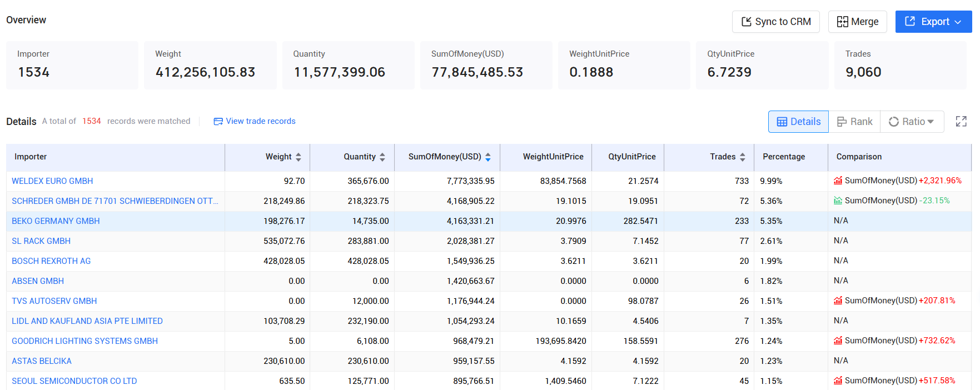Click the SumOfMoney(USD) column sort arrows
The width and height of the screenshot is (980, 390).
(488, 157)
